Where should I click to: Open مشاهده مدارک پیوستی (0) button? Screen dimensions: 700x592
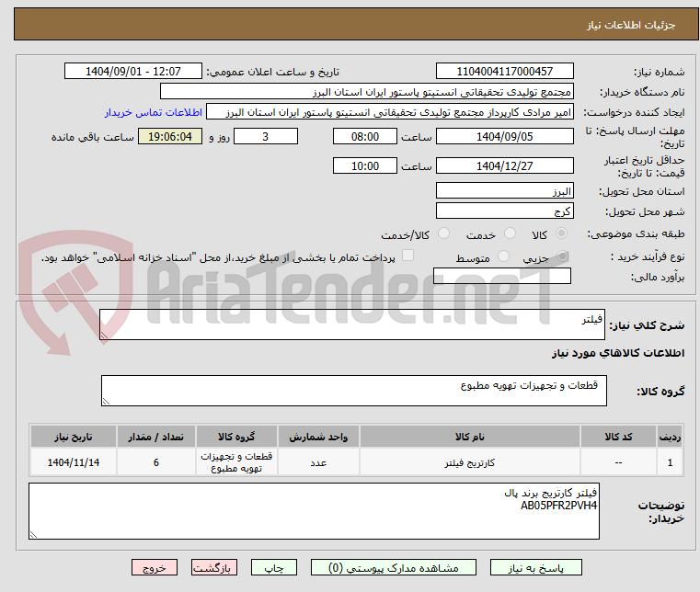coord(394,567)
